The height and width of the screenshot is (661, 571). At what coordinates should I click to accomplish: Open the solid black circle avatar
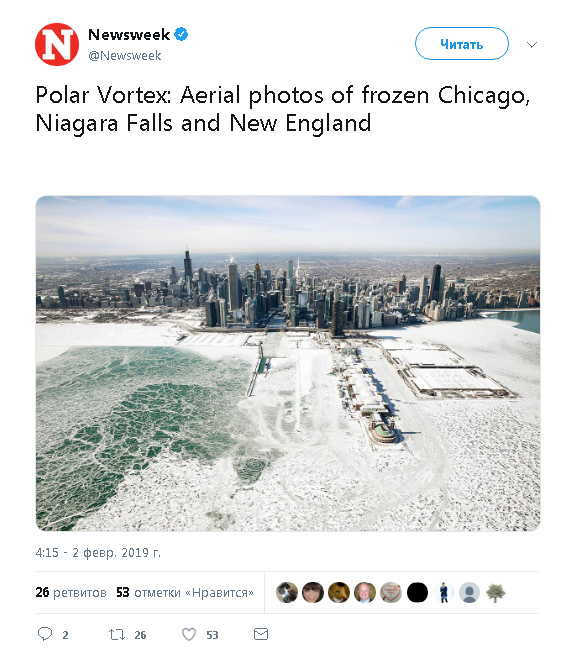(x=417, y=592)
